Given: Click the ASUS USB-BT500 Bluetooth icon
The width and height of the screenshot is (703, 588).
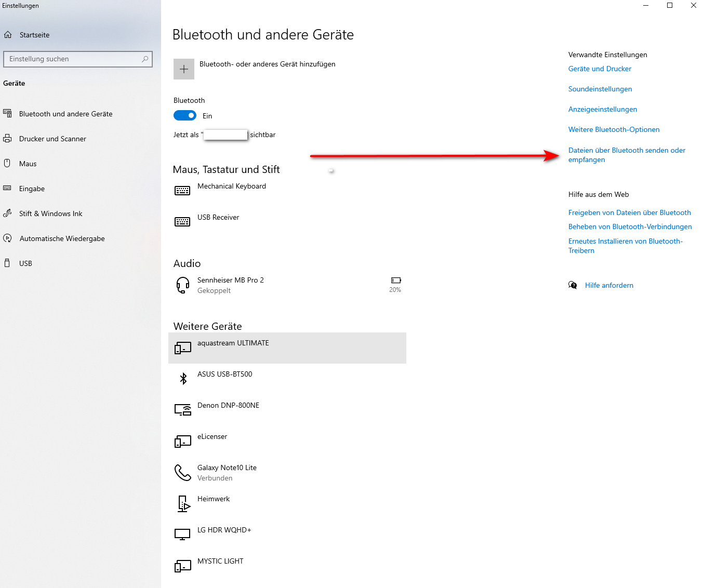Looking at the screenshot, I should [183, 379].
